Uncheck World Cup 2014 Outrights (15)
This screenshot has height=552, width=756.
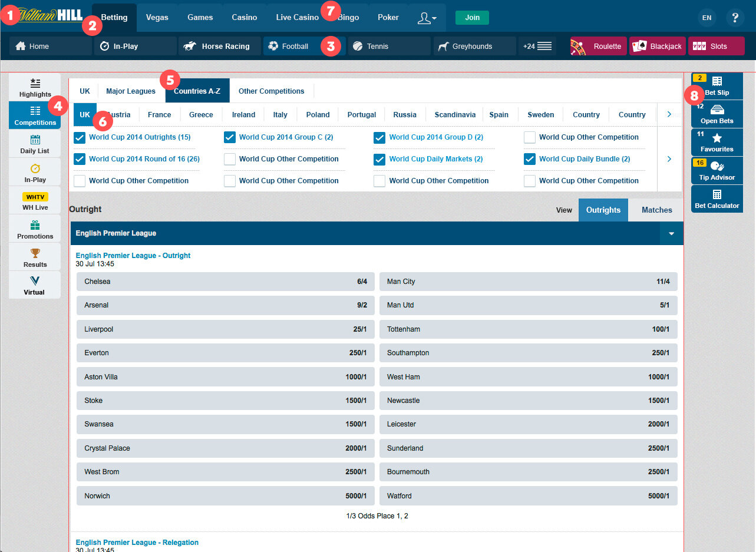coord(80,137)
